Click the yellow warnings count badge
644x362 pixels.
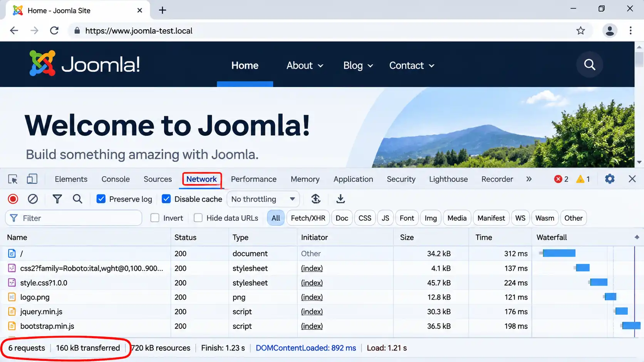pos(583,179)
